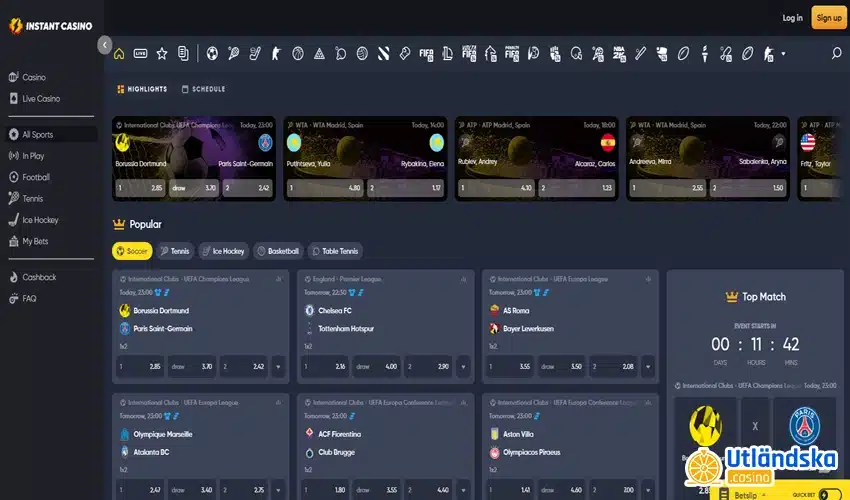
Task: Open Football in the sidebar
Action: [x=52, y=177]
